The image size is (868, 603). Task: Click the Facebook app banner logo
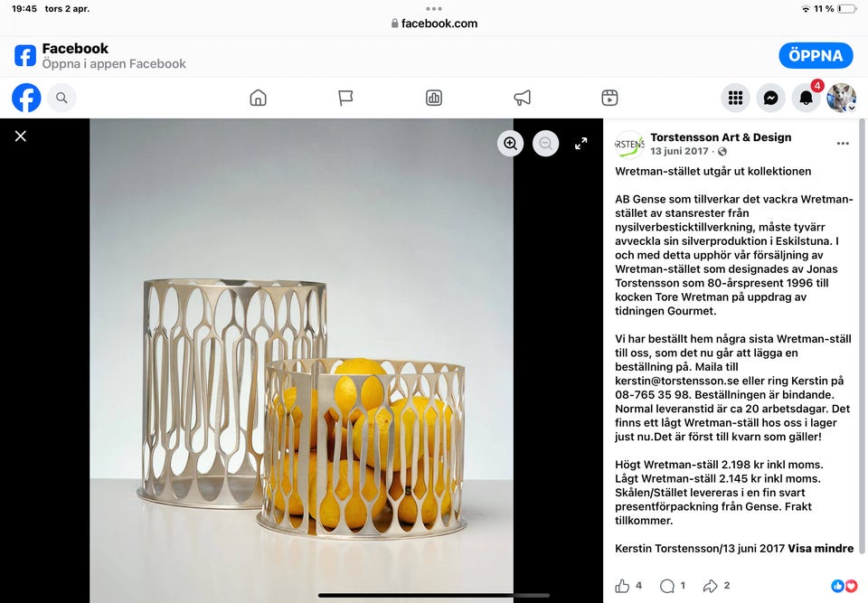point(25,55)
